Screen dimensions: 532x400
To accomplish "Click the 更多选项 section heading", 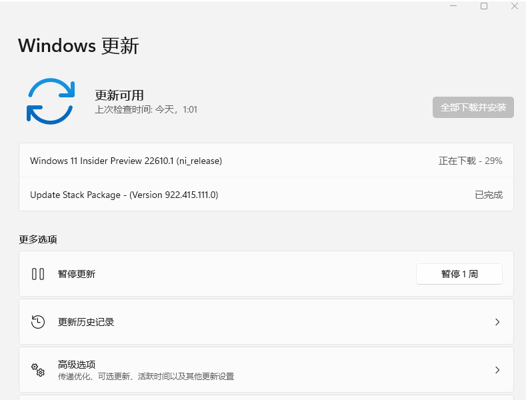I will tap(38, 239).
